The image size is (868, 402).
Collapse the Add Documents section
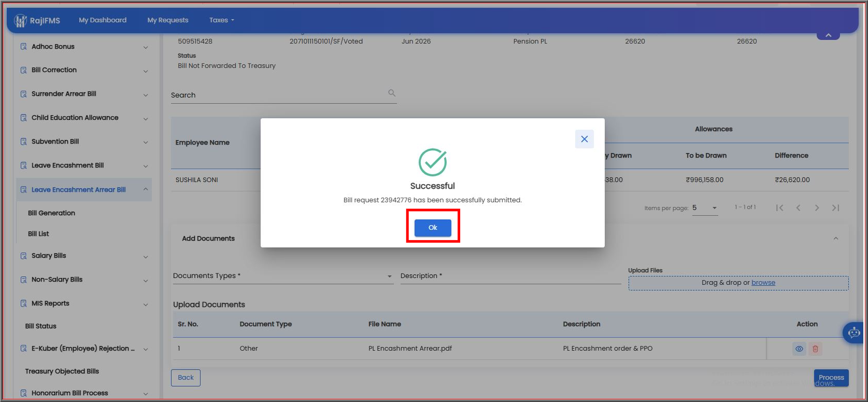[835, 238]
